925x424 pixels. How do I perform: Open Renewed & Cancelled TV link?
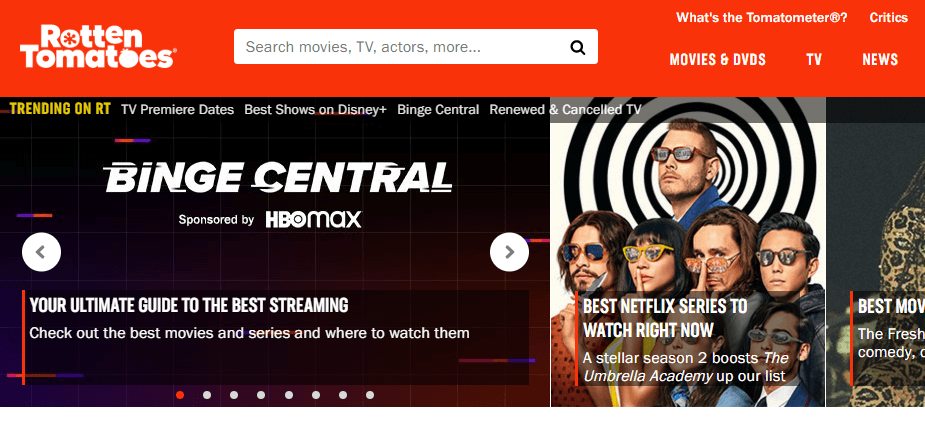565,110
